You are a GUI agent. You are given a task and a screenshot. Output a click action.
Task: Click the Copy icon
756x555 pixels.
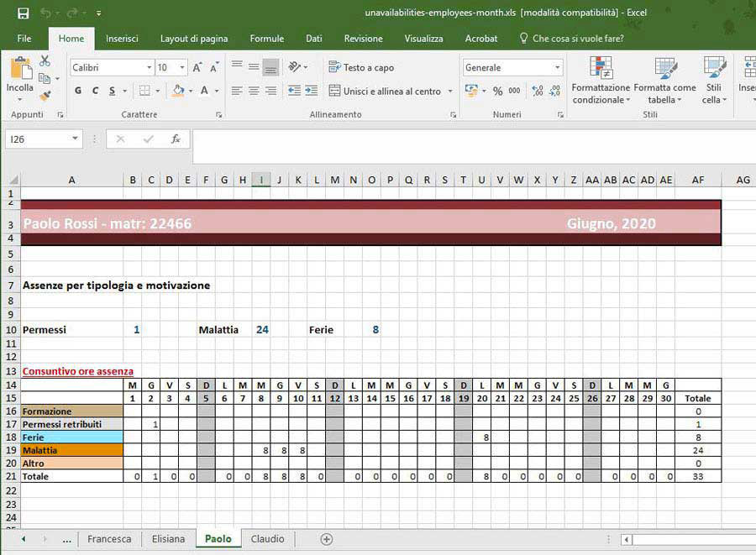[45, 78]
